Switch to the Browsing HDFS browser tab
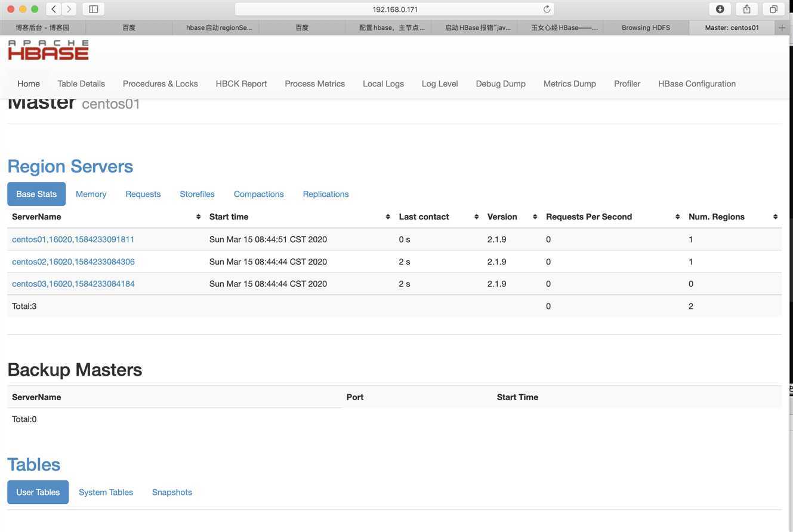The image size is (793, 532). point(646,27)
